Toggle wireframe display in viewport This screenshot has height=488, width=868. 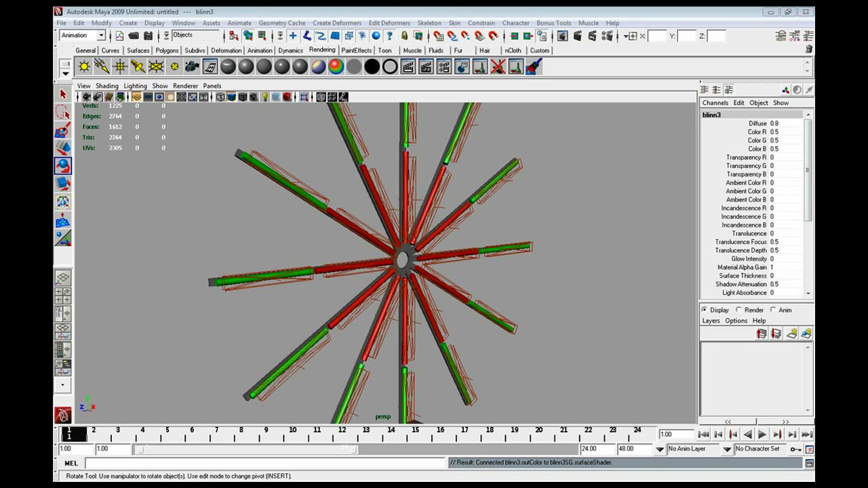[x=220, y=97]
